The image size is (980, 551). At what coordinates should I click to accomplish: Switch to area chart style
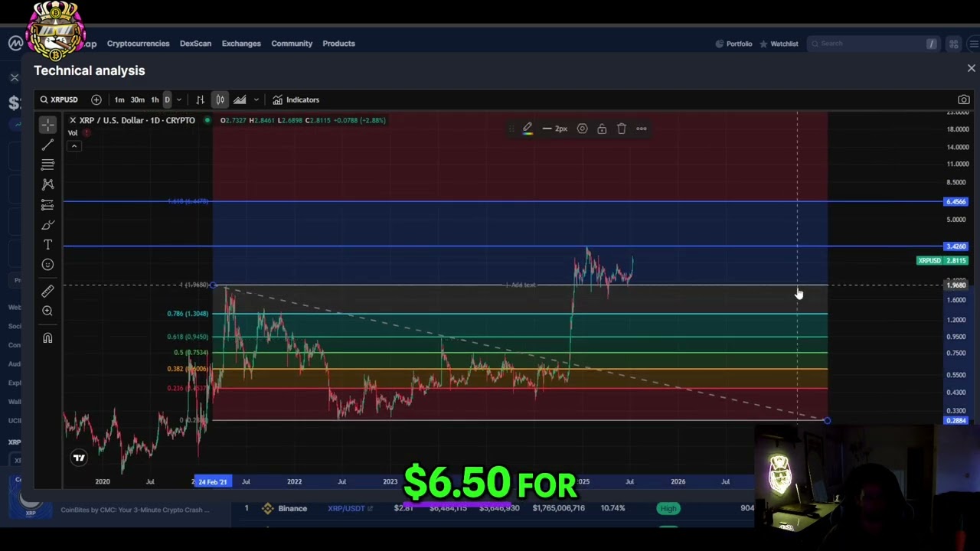pos(240,99)
